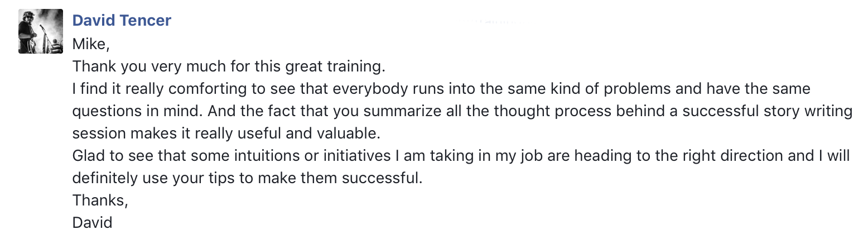Click the words "make them successful"
The width and height of the screenshot is (868, 239).
[343, 179]
